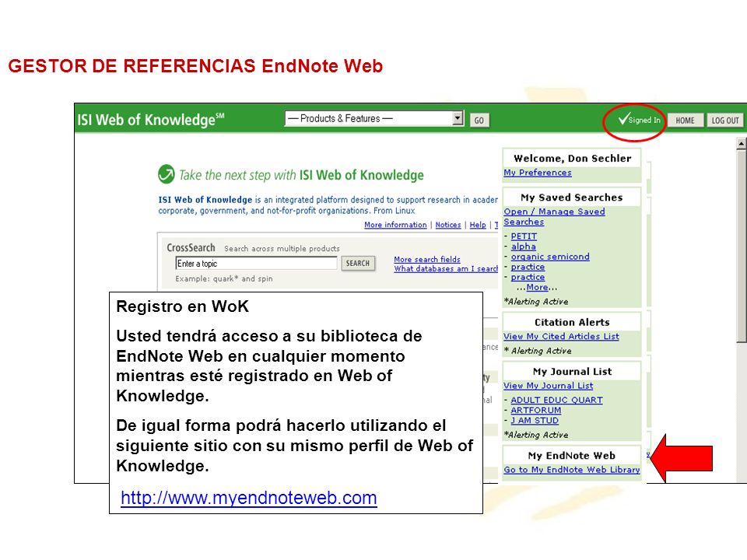
Task: Click the scrollbar up arrow
Action: (x=741, y=143)
